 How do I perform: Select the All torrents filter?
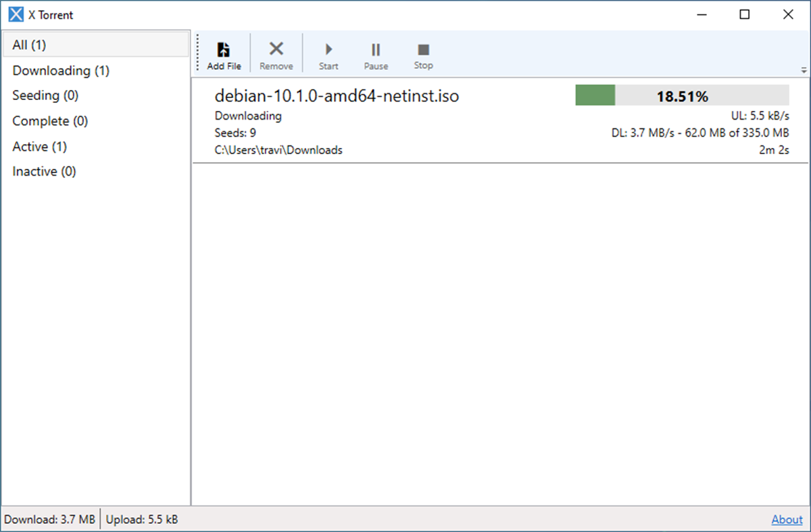pos(28,45)
